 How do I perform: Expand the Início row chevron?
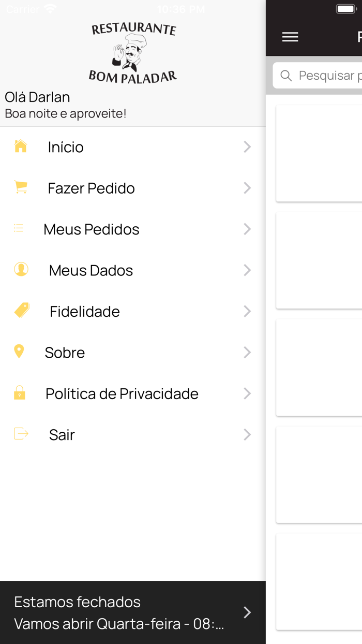pos(247,147)
